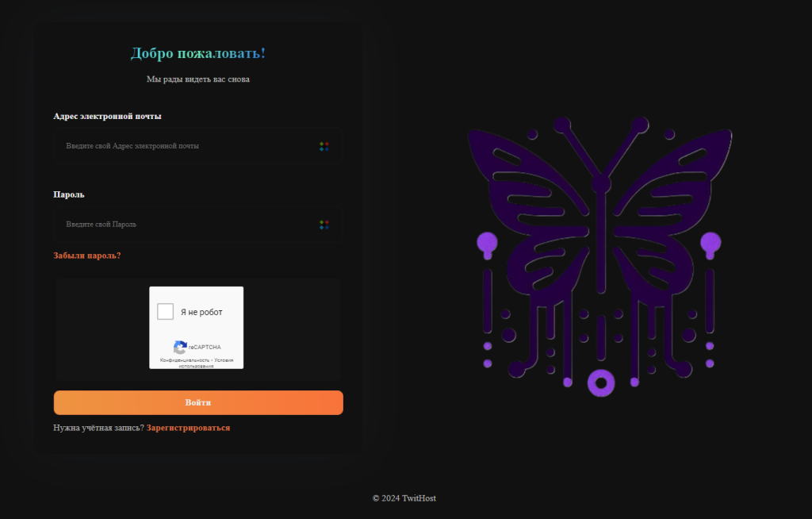The image size is (812, 519).
Task: Focus the Пароль input field
Action: click(197, 225)
